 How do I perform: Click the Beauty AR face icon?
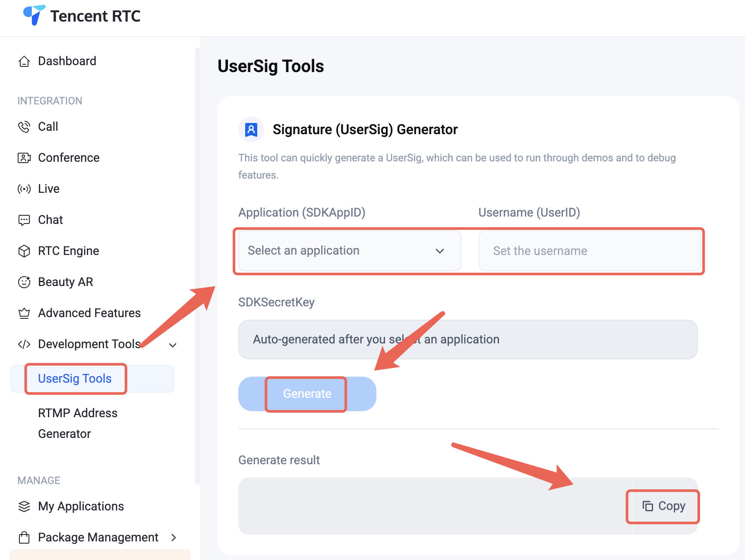click(x=24, y=282)
